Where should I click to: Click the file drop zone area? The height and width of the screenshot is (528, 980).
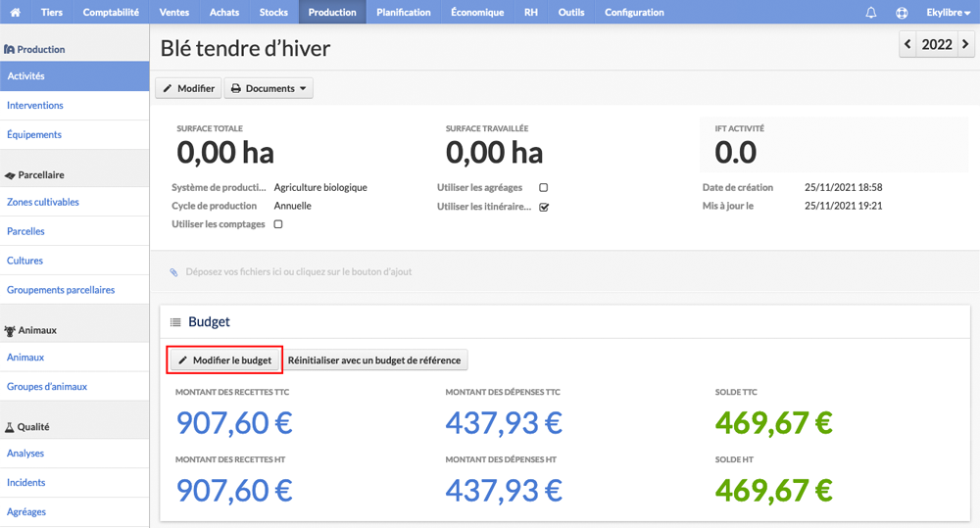564,271
